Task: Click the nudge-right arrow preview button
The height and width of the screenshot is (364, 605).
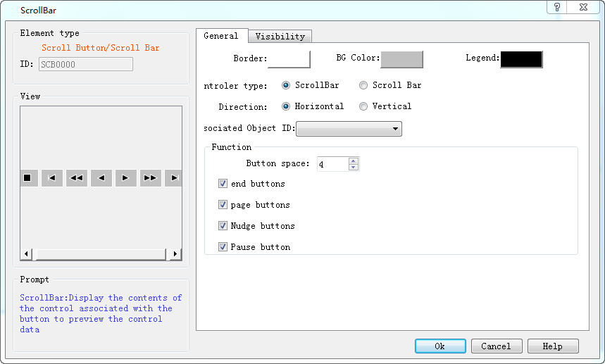Action: 126,177
